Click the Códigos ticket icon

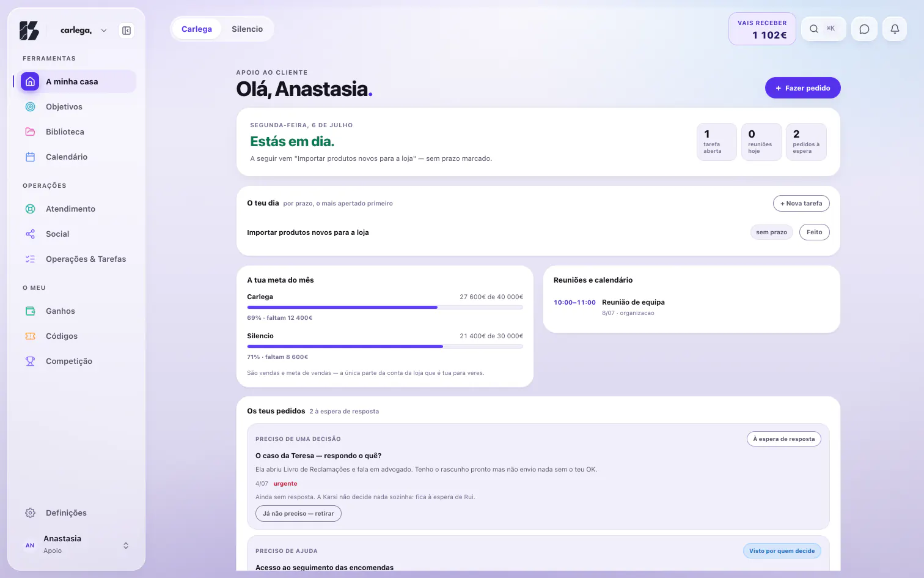pos(30,336)
